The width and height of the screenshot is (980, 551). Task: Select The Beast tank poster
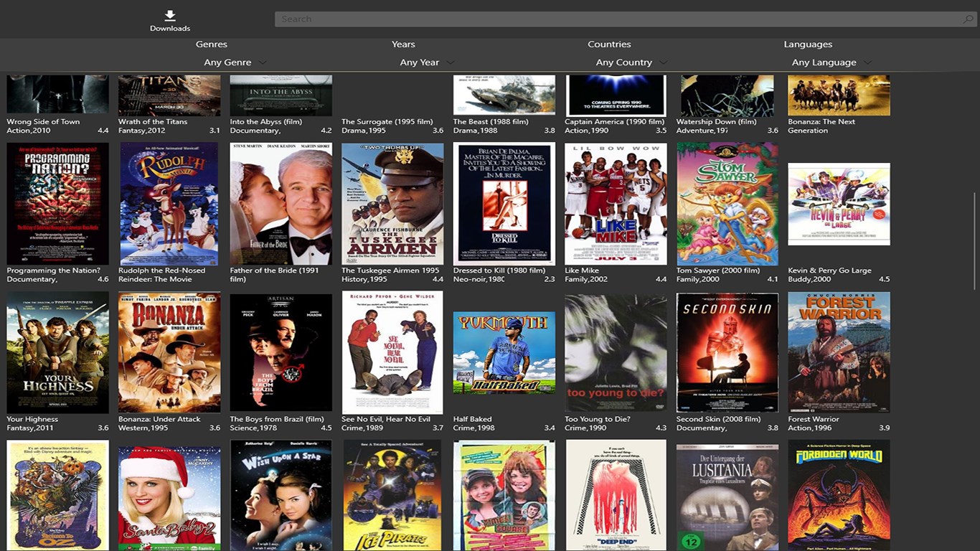pos(504,95)
